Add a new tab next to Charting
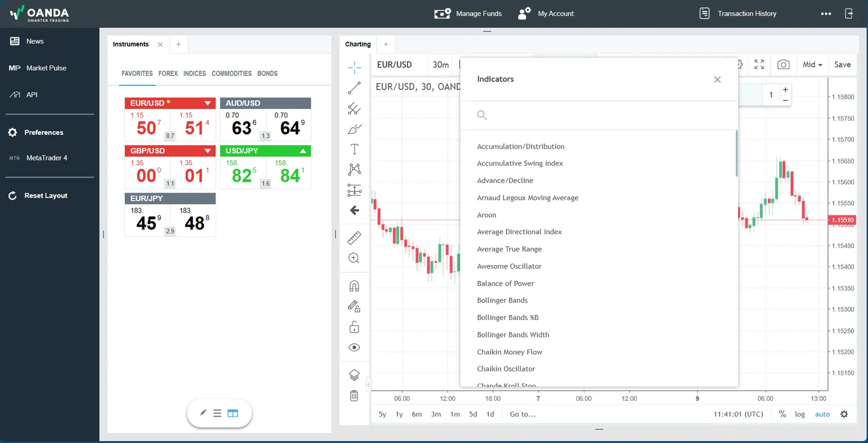 386,44
